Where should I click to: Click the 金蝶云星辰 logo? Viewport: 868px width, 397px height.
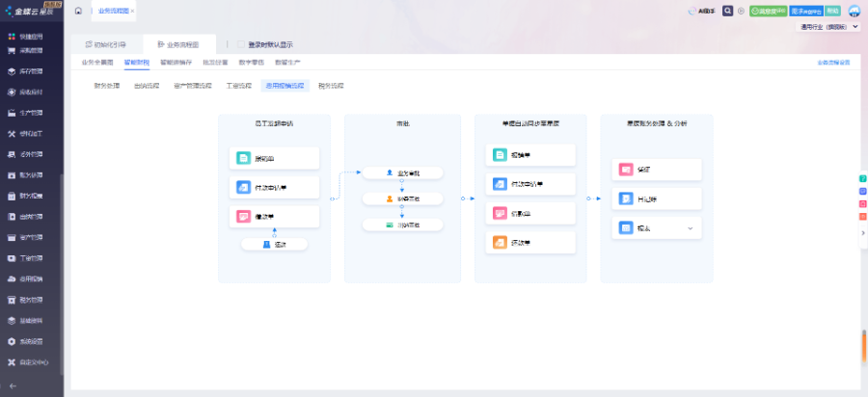click(x=31, y=10)
